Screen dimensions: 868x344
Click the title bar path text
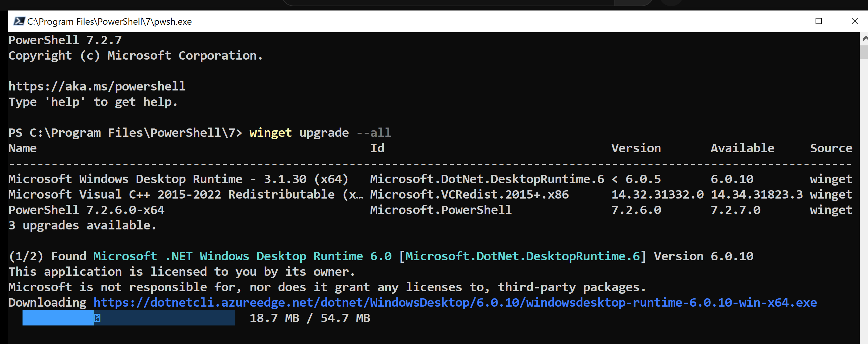(x=110, y=21)
